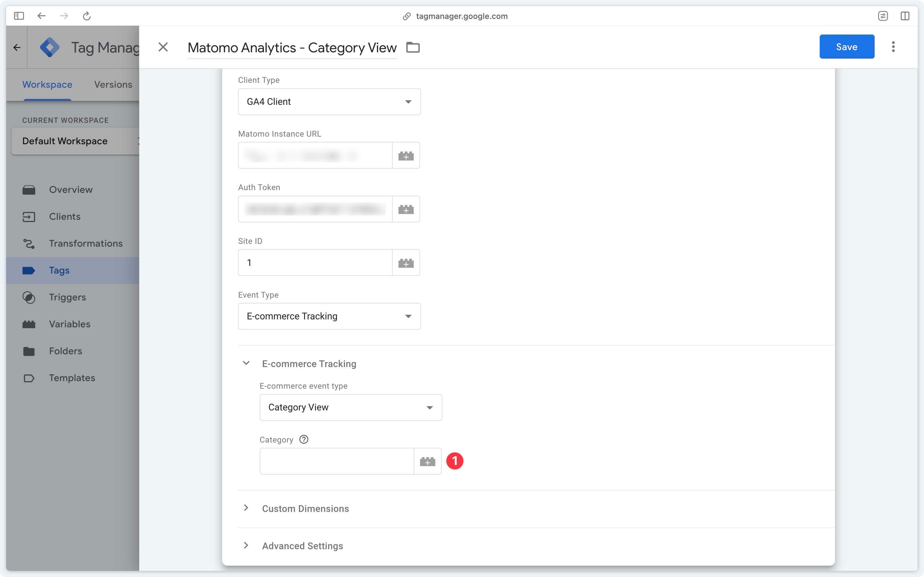Switch to the Versions tab
The height and width of the screenshot is (577, 924).
point(113,84)
